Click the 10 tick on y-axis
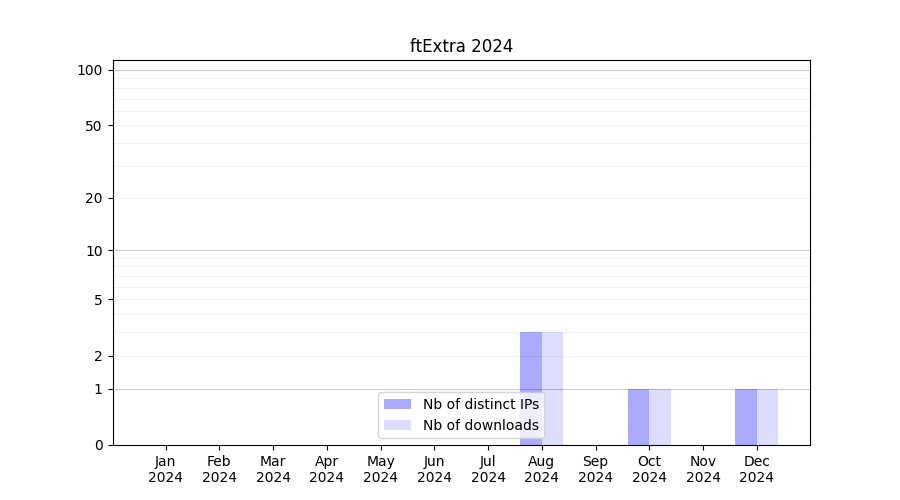Image resolution: width=900 pixels, height=500 pixels. coord(94,251)
